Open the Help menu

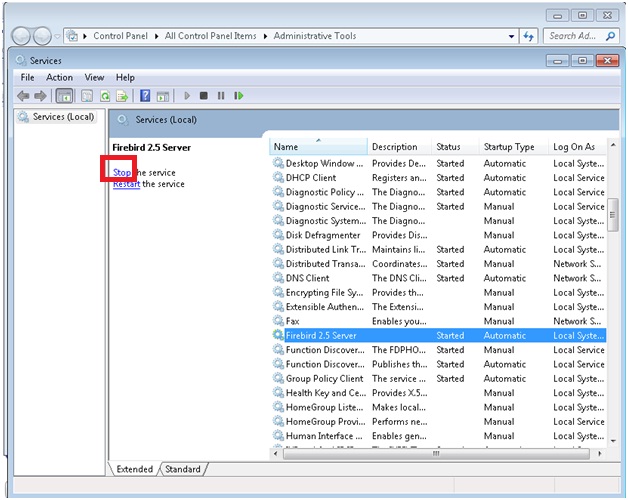point(125,77)
